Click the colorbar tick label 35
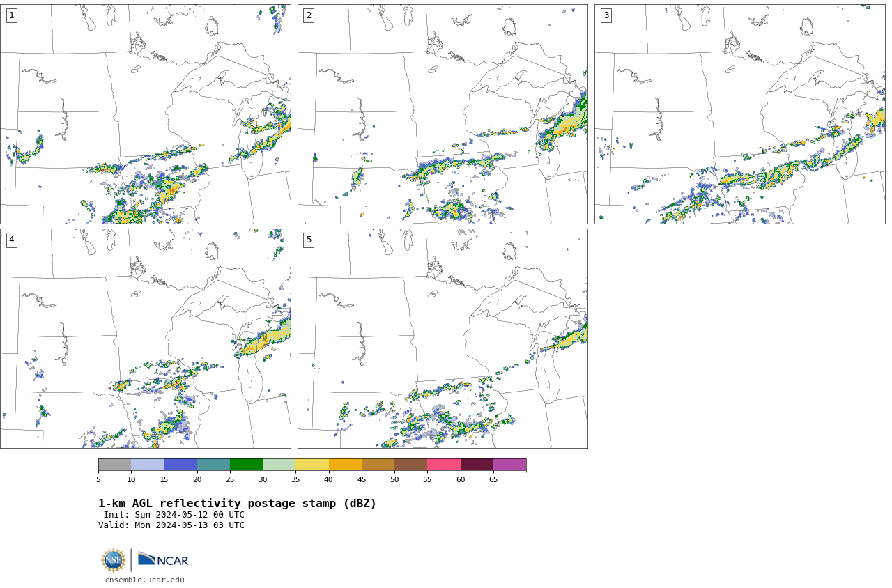Viewport: 892px width, 588px height. point(295,479)
